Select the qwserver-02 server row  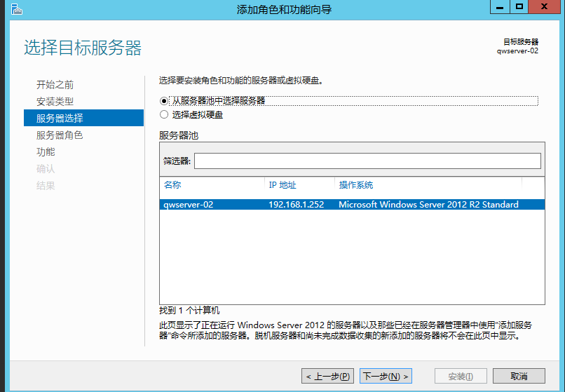tap(352, 205)
